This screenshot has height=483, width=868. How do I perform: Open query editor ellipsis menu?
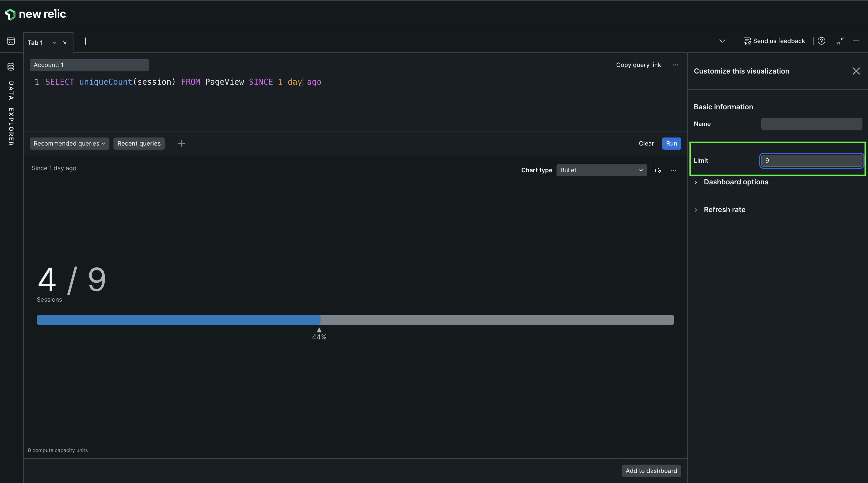pyautogui.click(x=675, y=65)
